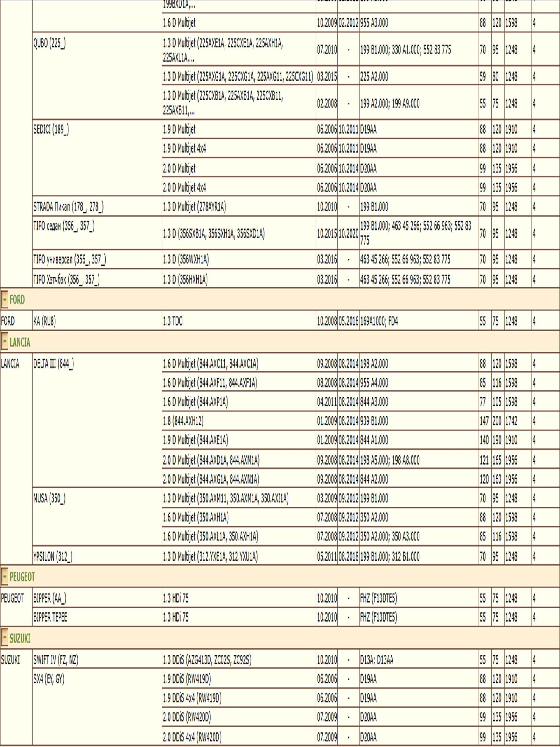Select the YPSILON (312_) model cell
The image size is (560, 747).
pyautogui.click(x=53, y=556)
